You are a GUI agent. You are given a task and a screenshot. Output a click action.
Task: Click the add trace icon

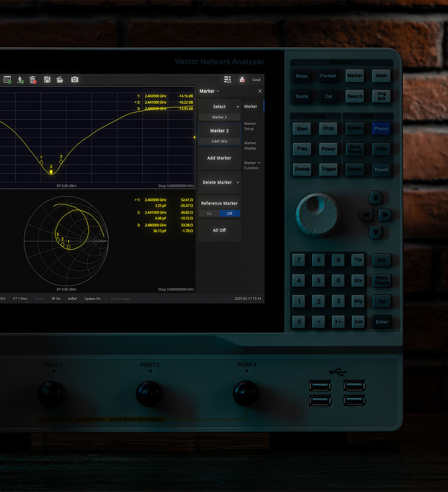[20, 80]
